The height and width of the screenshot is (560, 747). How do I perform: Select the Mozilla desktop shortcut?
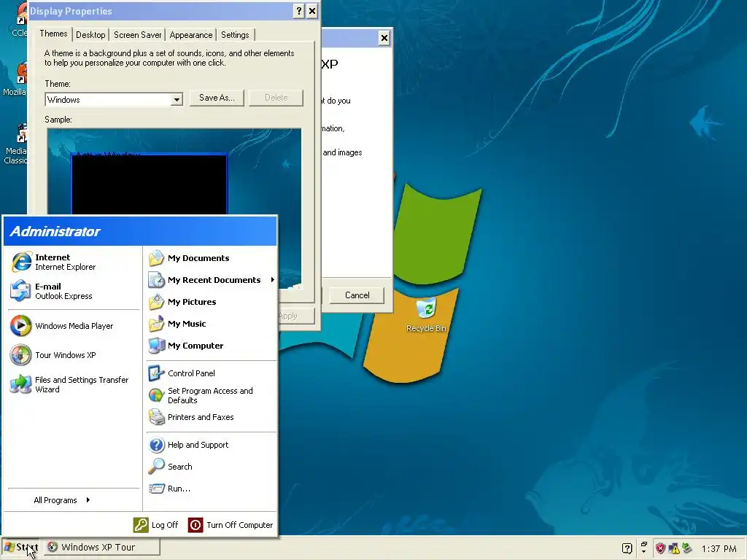click(15, 79)
